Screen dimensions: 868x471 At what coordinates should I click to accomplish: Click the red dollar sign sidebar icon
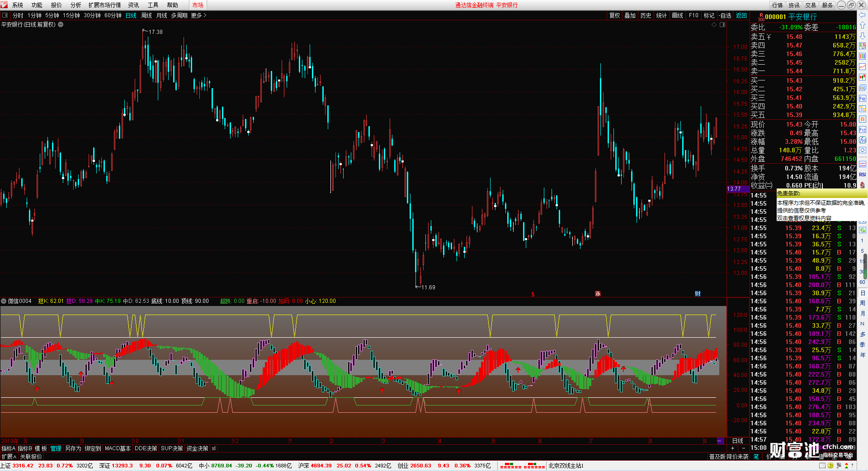click(x=863, y=185)
